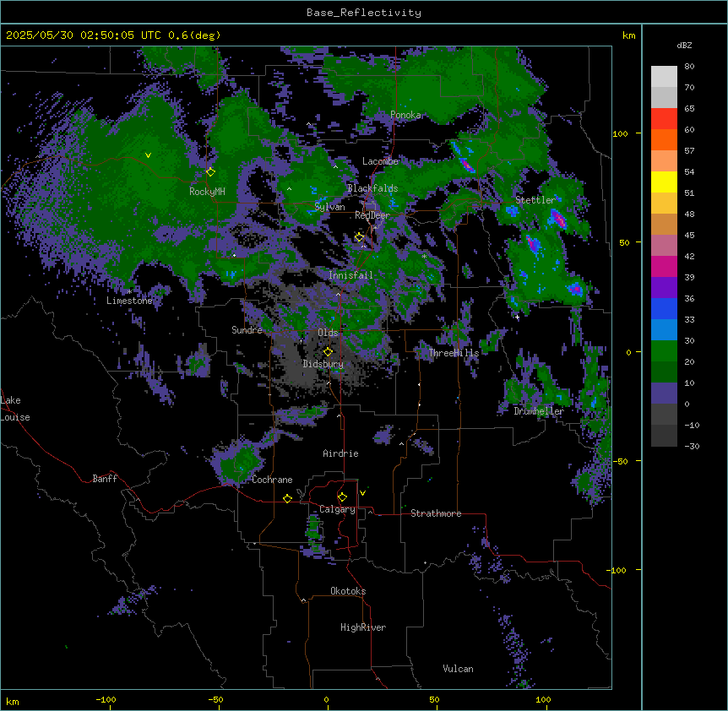Pick the yellow swatch between 54 and 51 dBZ
The width and height of the screenshot is (728, 711).
664,182
